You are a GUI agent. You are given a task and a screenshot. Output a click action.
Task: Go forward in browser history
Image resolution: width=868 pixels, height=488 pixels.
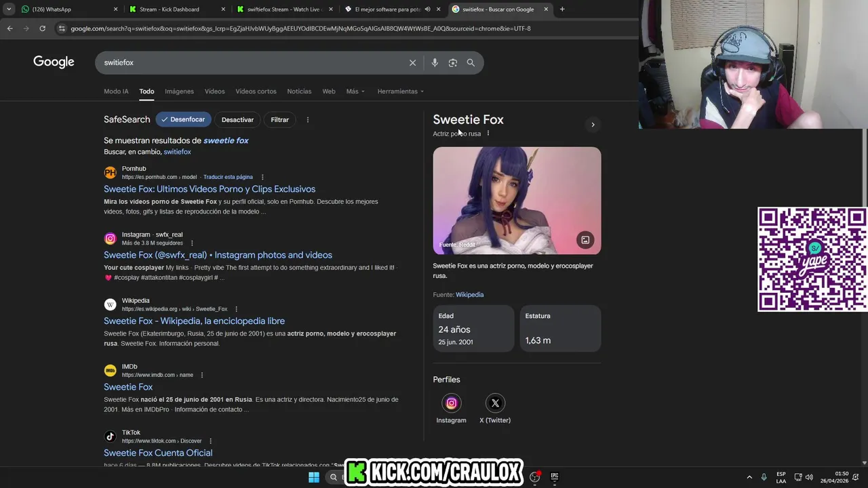(26, 28)
